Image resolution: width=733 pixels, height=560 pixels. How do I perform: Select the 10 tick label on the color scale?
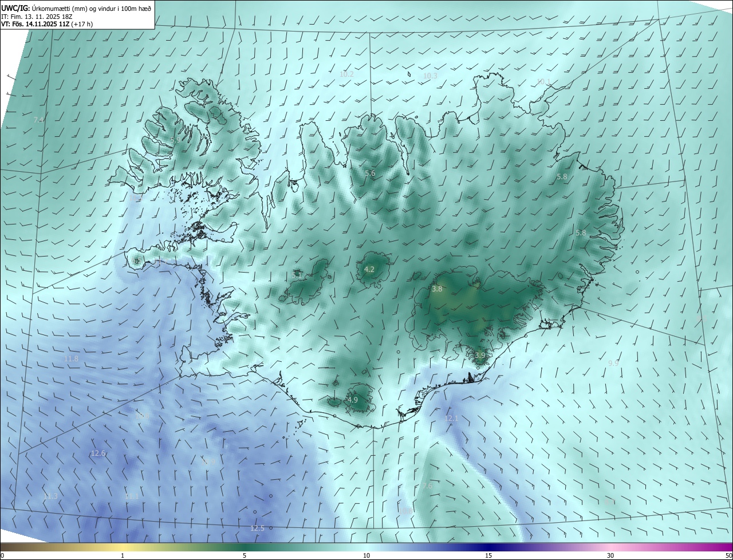[366, 555]
